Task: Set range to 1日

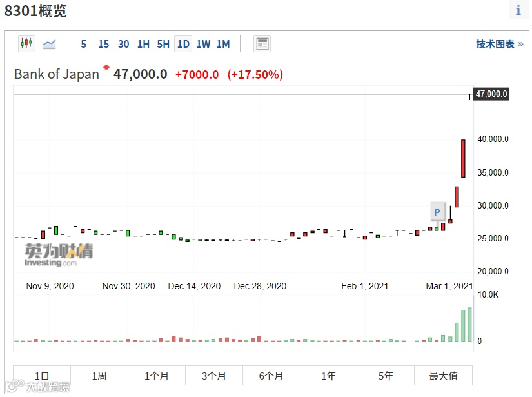Action: click(x=42, y=376)
